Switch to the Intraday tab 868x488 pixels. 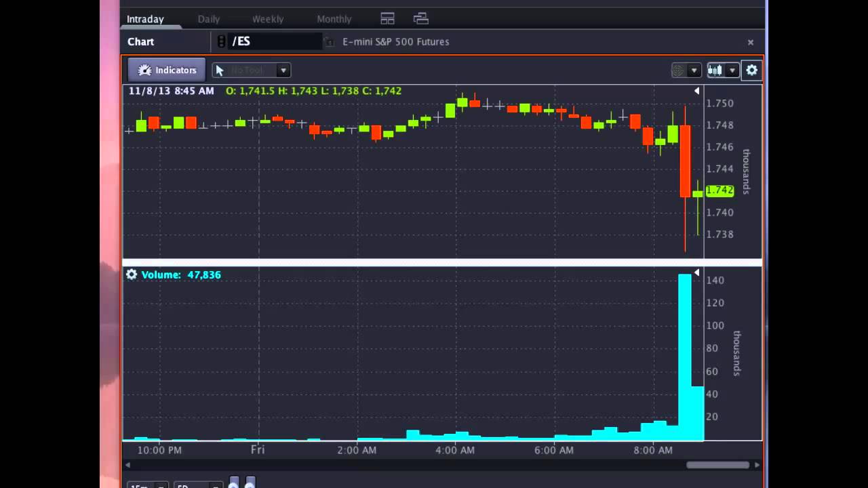[x=146, y=19]
